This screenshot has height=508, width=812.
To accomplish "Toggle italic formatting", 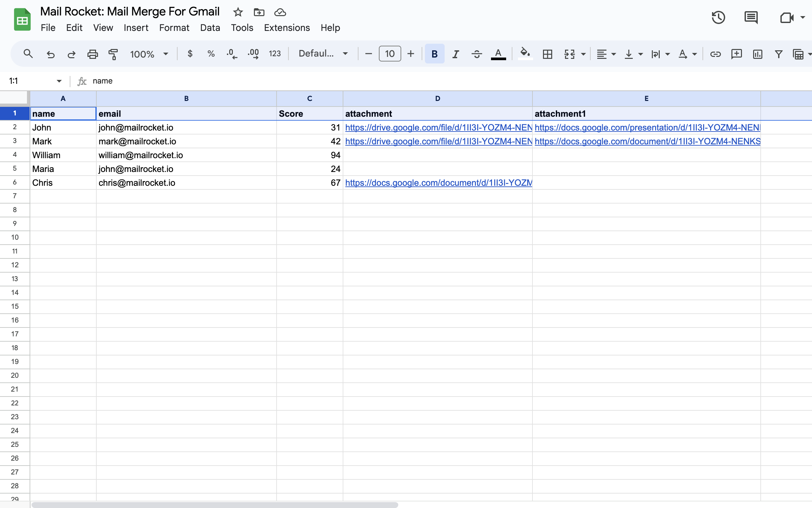I will (455, 54).
